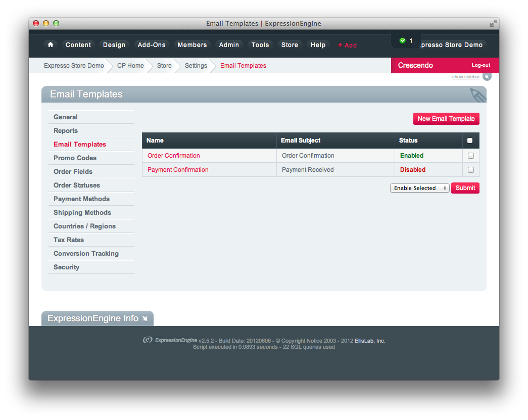Click the Enabled status text
Image resolution: width=528 pixels, height=420 pixels.
pyautogui.click(x=412, y=156)
